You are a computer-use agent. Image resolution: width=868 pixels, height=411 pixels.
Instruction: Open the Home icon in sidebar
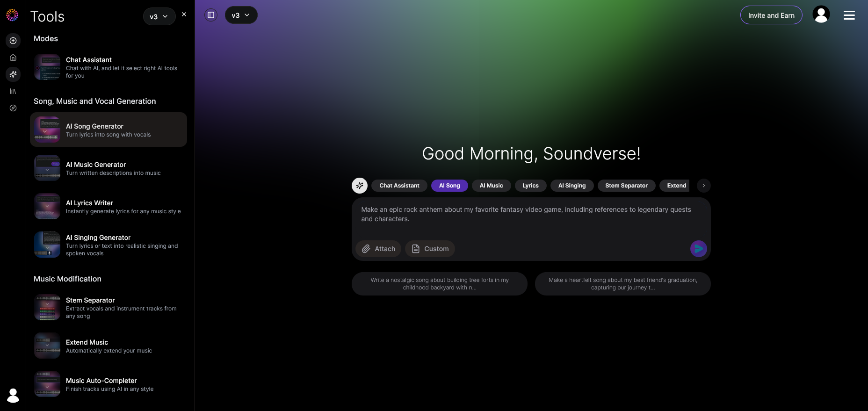13,58
